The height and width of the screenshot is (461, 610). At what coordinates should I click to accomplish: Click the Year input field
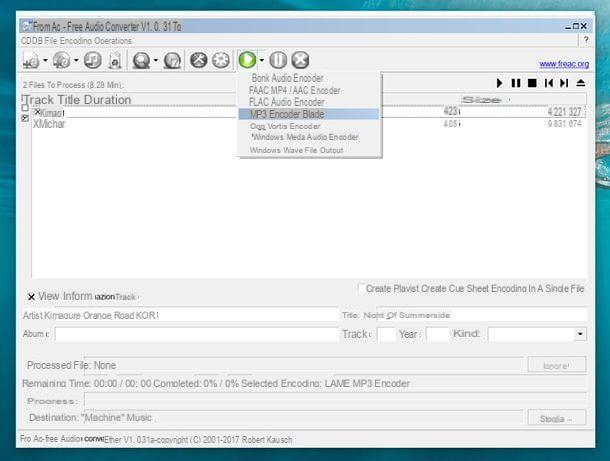[438, 334]
